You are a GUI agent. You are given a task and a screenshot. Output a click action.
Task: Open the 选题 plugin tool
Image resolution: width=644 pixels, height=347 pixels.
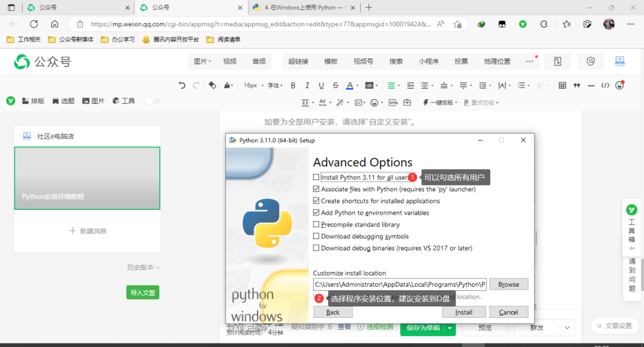[x=63, y=101]
